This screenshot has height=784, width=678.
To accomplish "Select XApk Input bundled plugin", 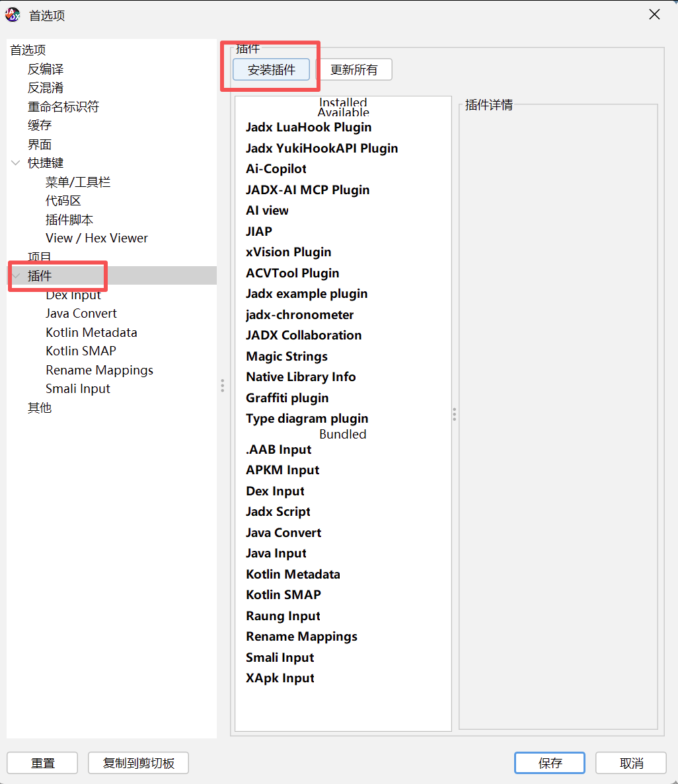I will pyautogui.click(x=280, y=678).
